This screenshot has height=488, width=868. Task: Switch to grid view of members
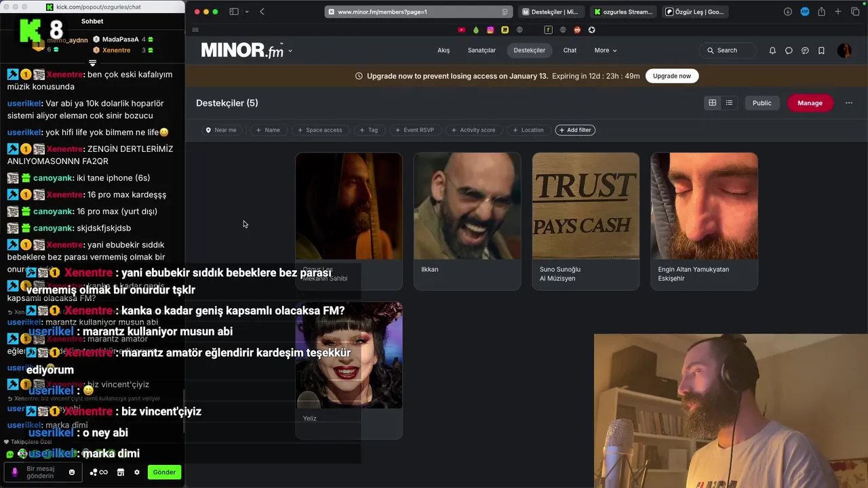[712, 103]
